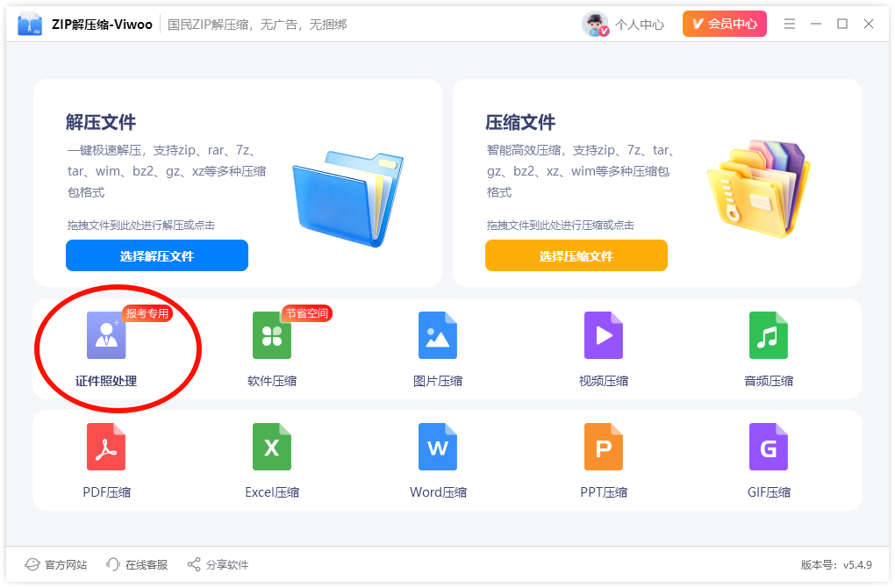Click the 软件压缩 label
The width and height of the screenshot is (895, 588).
(x=272, y=381)
